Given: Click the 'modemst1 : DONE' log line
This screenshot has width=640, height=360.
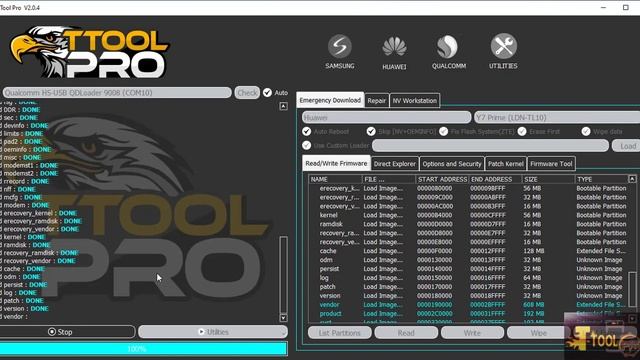Looking at the screenshot, I should point(30,165).
